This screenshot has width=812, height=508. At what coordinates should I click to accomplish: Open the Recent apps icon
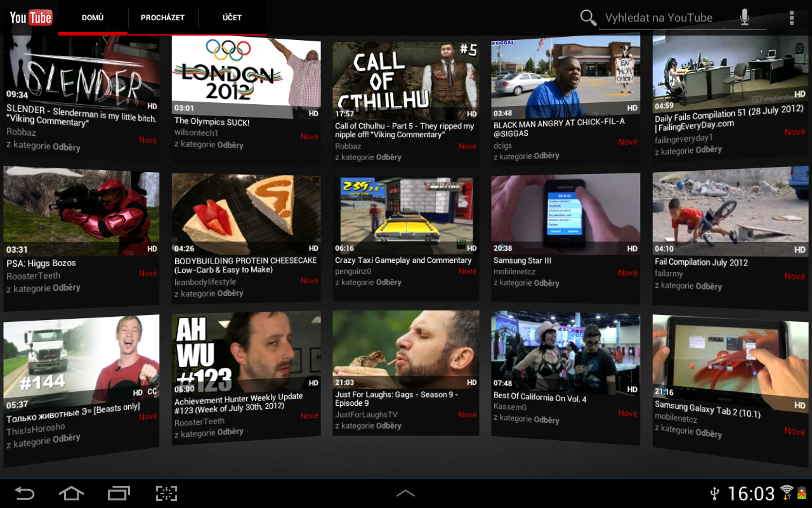(119, 493)
